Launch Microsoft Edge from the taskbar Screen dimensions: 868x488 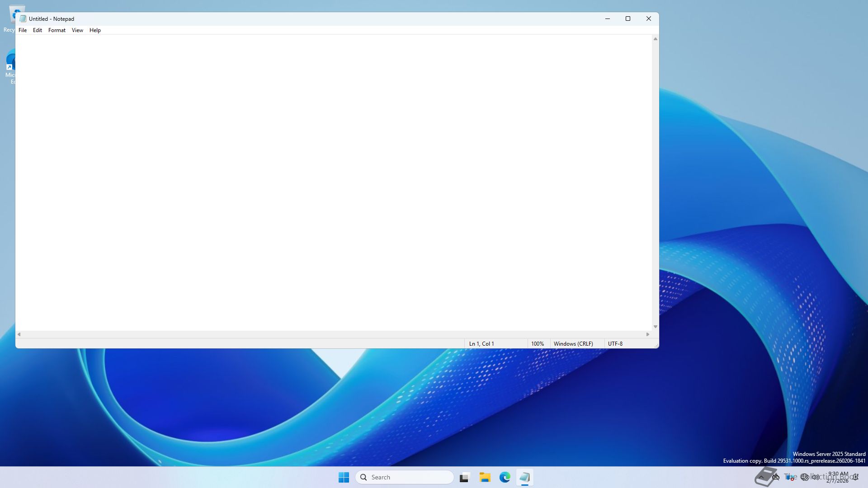click(505, 477)
